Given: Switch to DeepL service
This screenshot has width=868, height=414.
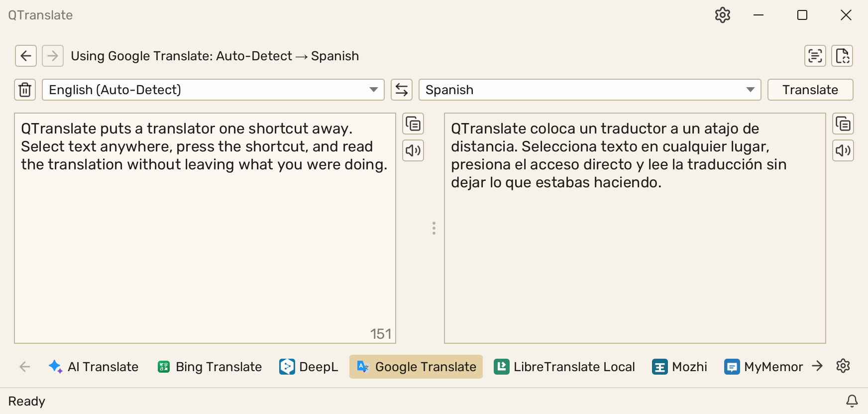Looking at the screenshot, I should point(309,367).
